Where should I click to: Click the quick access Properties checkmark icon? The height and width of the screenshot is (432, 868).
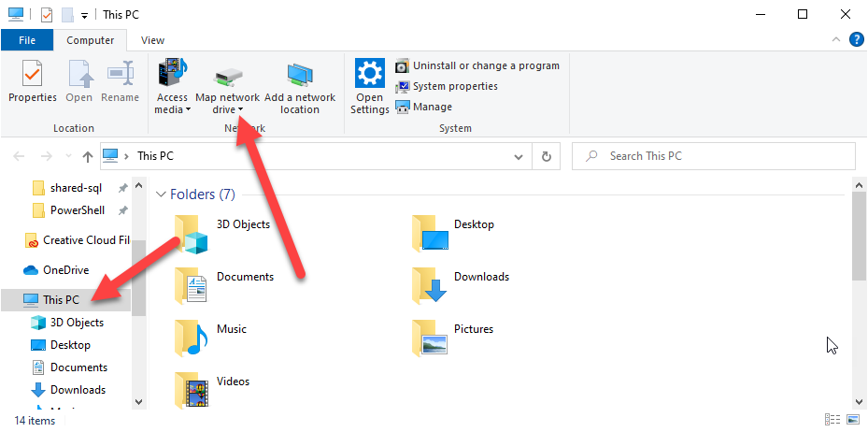(x=47, y=14)
